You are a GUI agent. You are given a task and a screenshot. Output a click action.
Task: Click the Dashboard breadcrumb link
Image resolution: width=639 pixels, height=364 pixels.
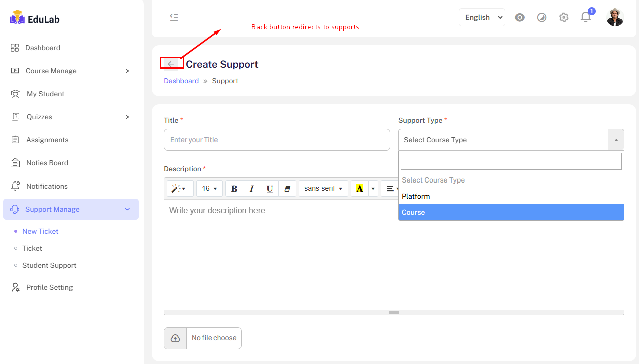click(181, 81)
